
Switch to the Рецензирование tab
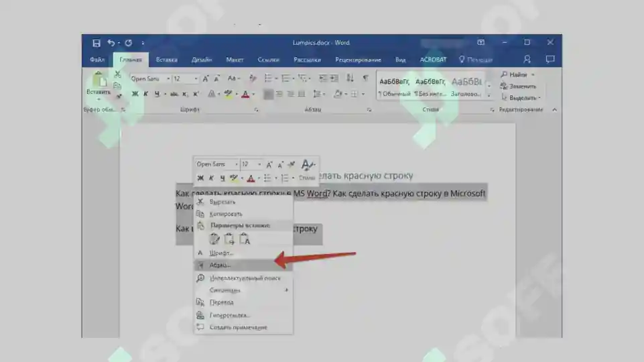[358, 60]
